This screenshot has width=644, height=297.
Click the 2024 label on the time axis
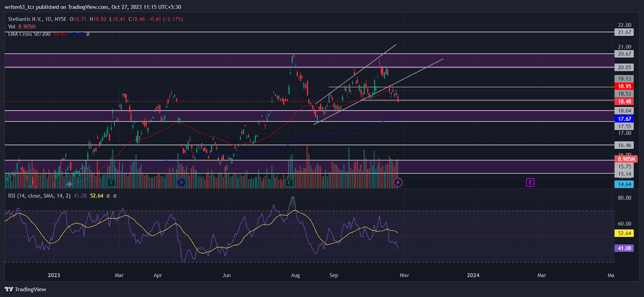[473, 275]
